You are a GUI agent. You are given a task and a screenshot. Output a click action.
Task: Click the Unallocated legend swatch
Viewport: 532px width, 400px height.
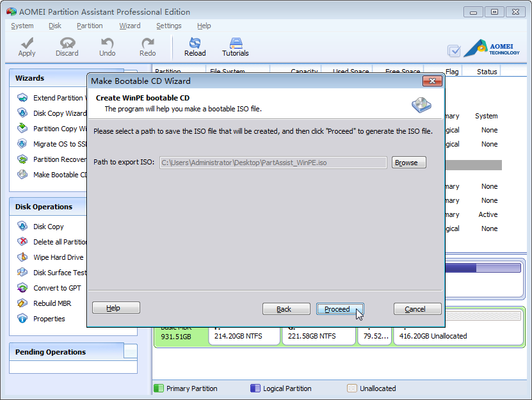tap(352, 388)
